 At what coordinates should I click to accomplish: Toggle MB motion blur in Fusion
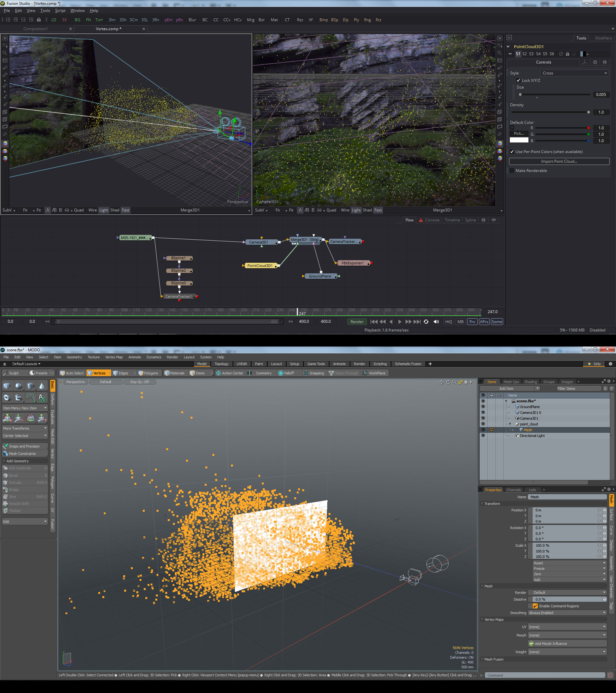click(x=460, y=322)
